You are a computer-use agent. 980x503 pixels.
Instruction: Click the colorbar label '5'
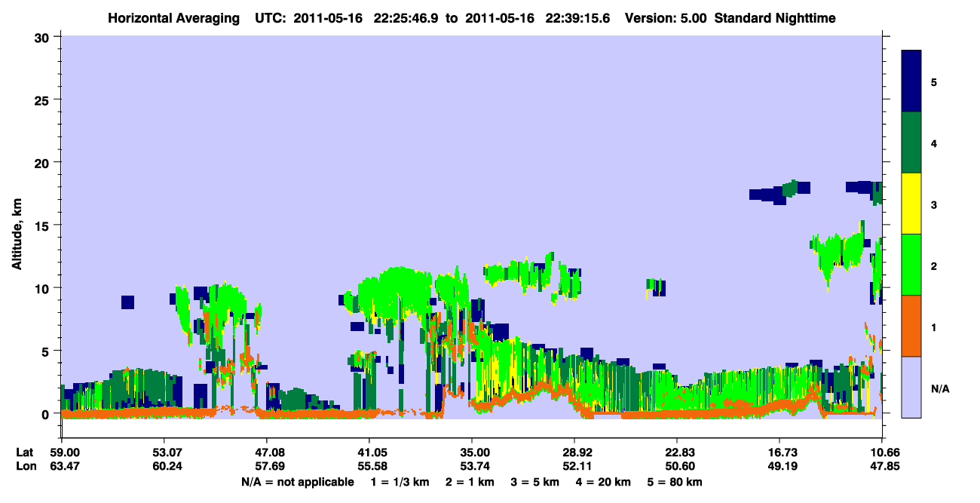(x=934, y=81)
